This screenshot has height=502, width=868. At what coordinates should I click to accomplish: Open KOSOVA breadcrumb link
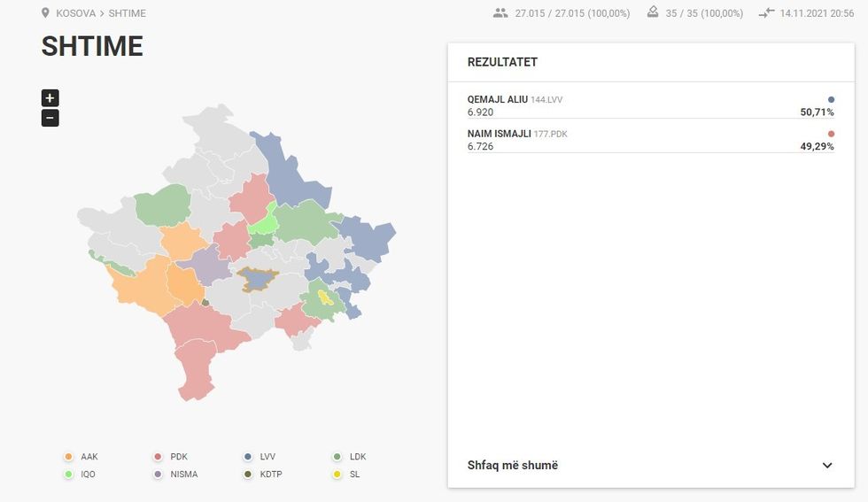click(x=75, y=14)
